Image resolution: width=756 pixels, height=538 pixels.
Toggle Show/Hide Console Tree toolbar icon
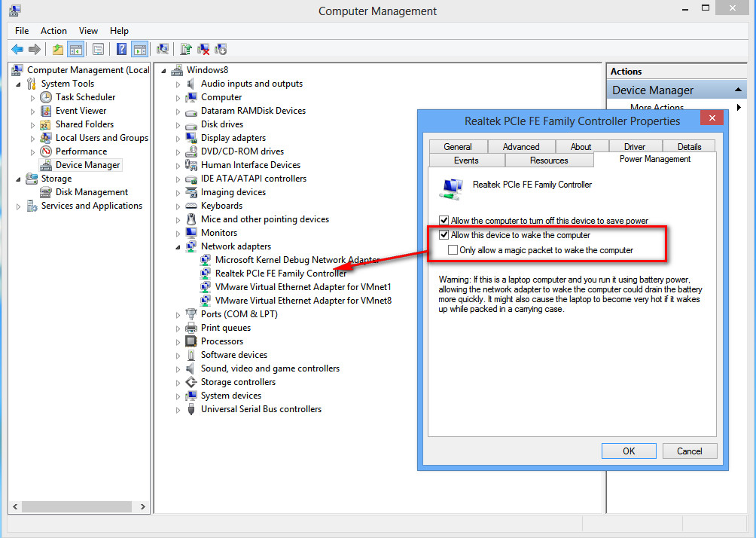coord(76,49)
